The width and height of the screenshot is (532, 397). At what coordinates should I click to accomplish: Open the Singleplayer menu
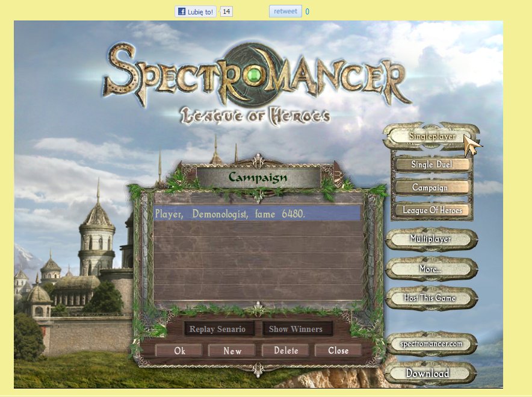coord(431,136)
